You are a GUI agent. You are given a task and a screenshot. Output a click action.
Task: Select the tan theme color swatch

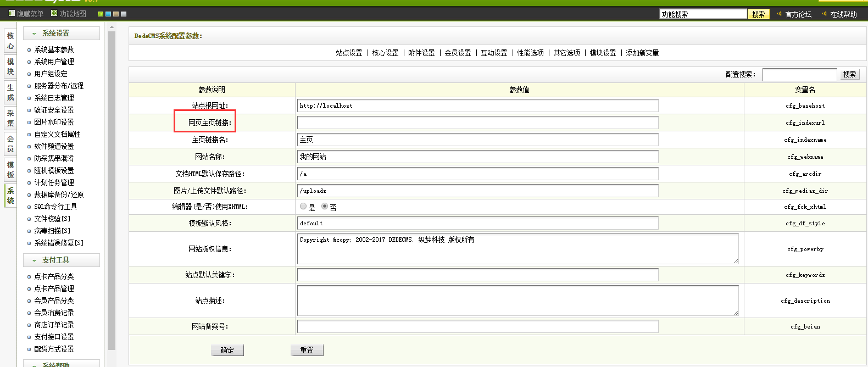[116, 14]
